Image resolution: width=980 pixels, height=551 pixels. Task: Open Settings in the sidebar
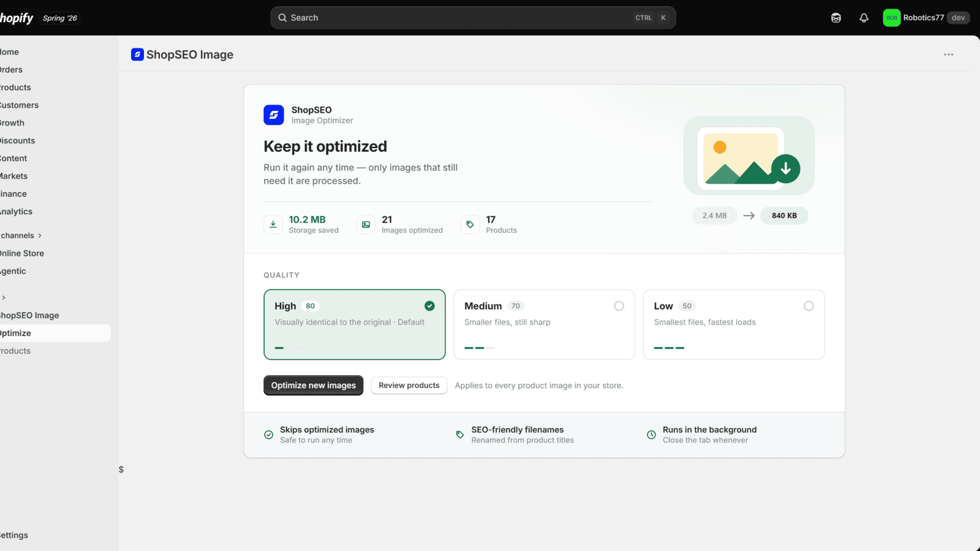click(14, 535)
